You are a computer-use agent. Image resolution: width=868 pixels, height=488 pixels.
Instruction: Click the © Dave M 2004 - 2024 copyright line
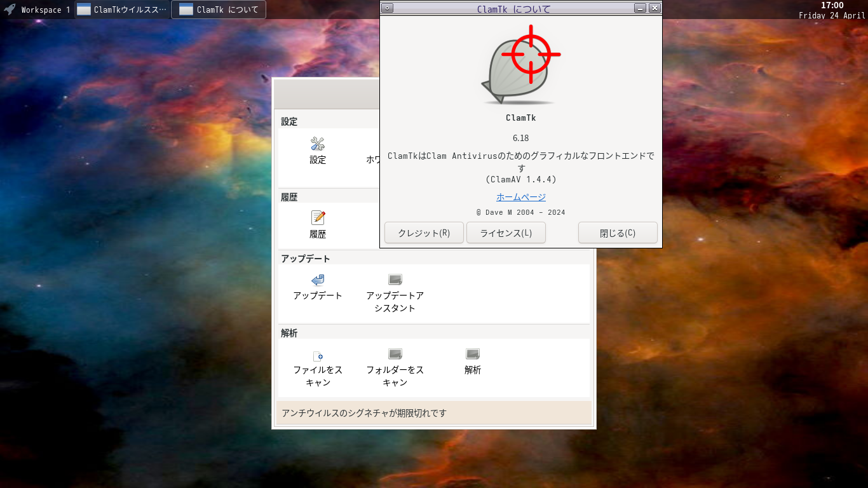coord(521,212)
